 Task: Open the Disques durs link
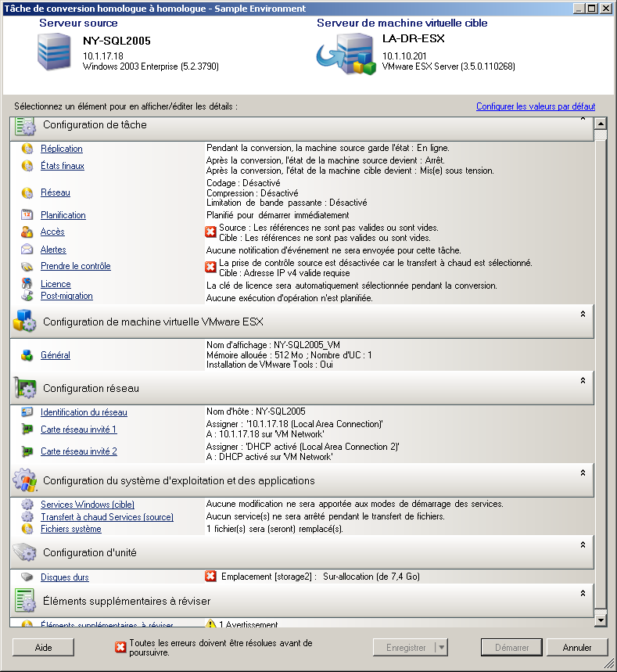click(65, 577)
